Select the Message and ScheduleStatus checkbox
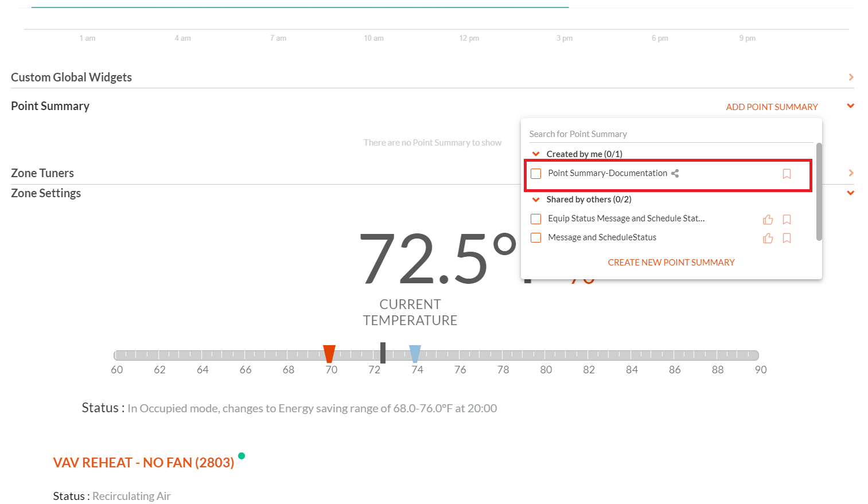868x504 pixels. pyautogui.click(x=536, y=237)
